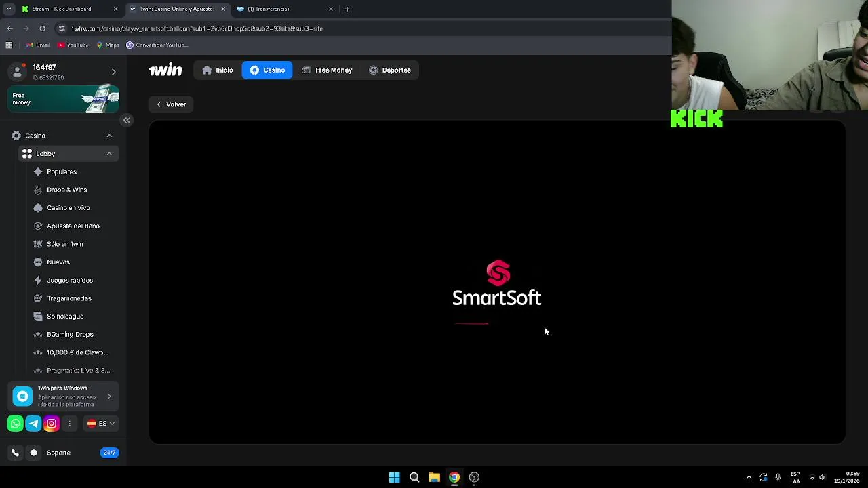
Task: Click the Volver back button
Action: (x=171, y=104)
